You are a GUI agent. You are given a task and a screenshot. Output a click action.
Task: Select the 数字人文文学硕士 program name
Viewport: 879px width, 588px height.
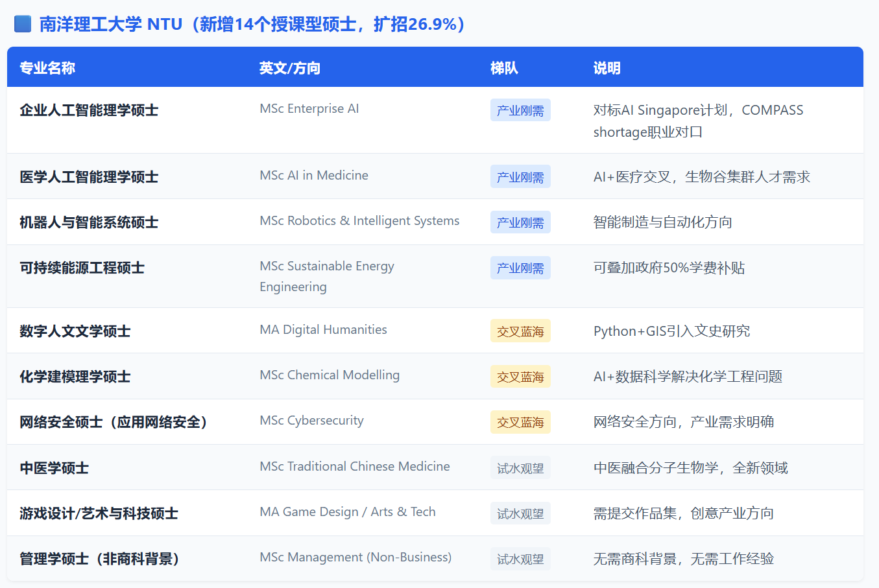[75, 331]
